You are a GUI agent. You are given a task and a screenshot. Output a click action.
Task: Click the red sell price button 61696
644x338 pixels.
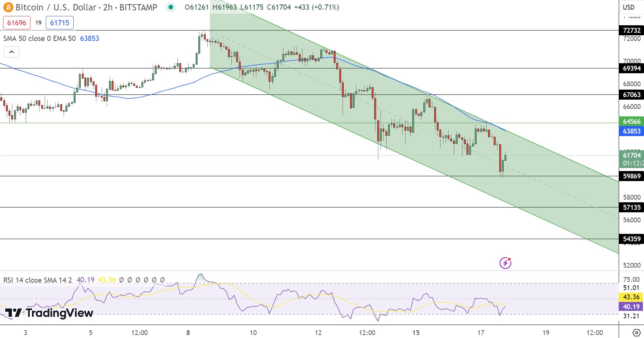[x=16, y=23]
